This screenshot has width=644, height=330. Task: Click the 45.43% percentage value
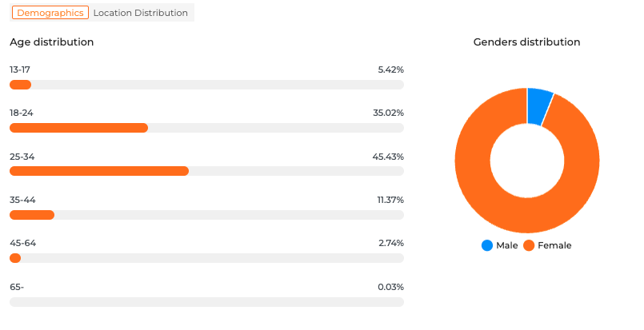click(x=388, y=156)
